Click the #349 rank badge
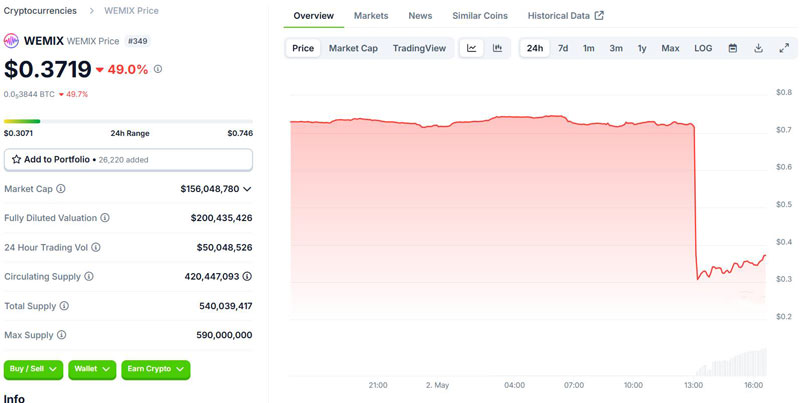 (137, 41)
